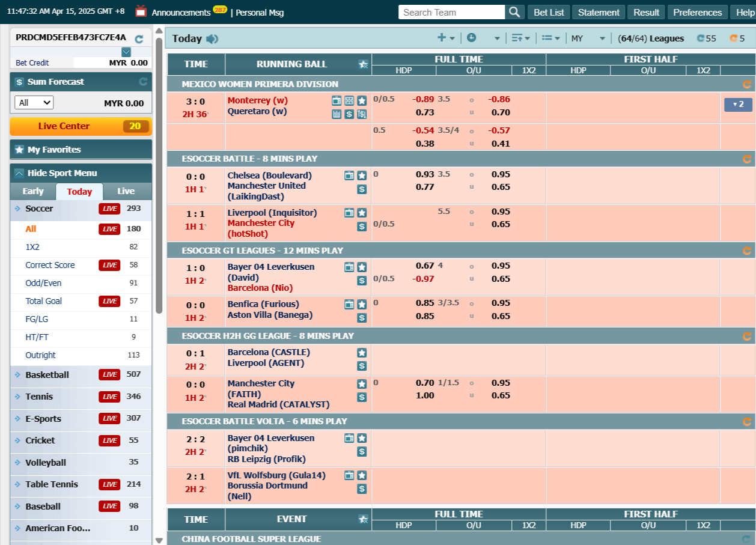Open the dollar-arrows icon for Monterrey match
Viewport: 756px width, 545px height.
point(362,114)
